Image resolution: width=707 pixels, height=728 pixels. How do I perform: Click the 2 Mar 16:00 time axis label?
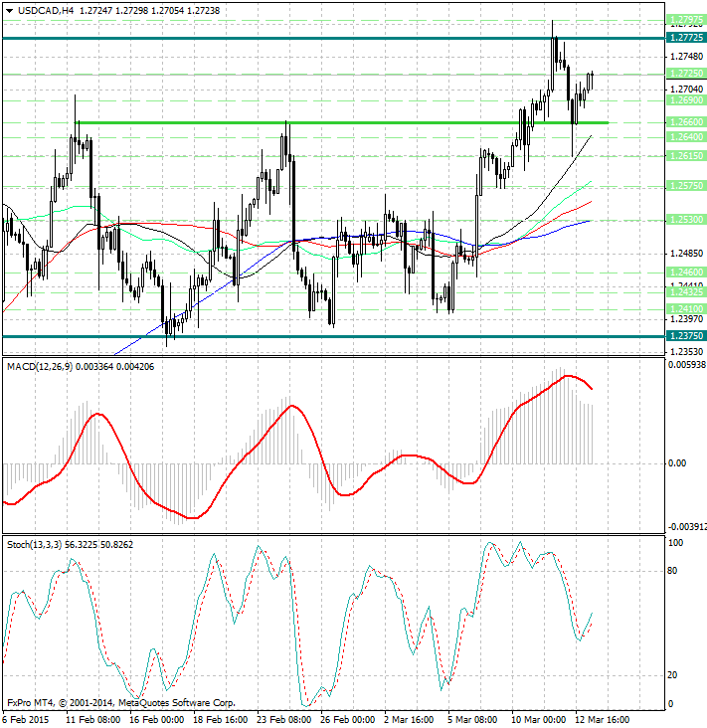pos(409,720)
